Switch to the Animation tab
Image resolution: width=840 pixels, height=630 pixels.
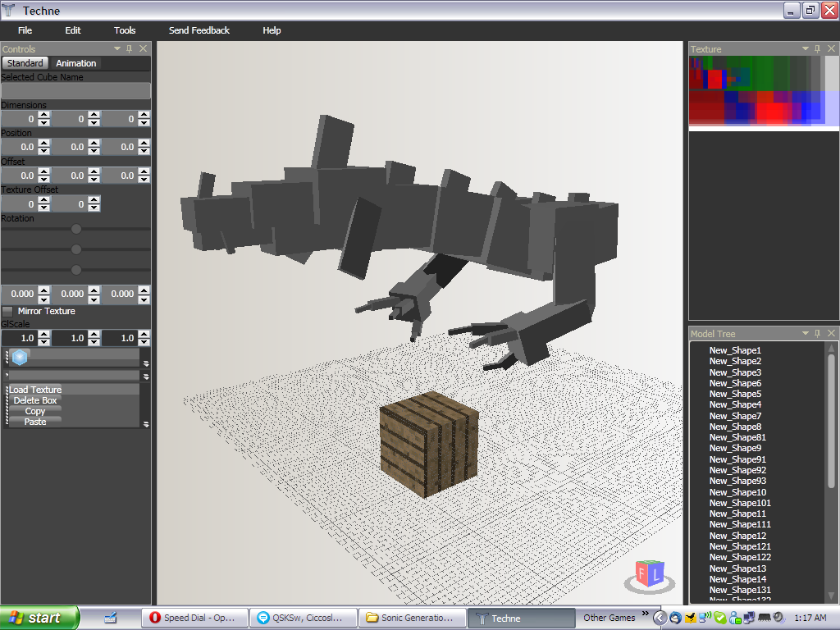point(75,63)
